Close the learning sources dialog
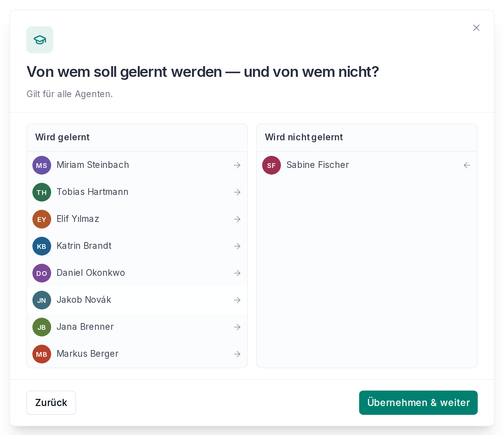Screen dimensions: 504x435 click(x=476, y=28)
